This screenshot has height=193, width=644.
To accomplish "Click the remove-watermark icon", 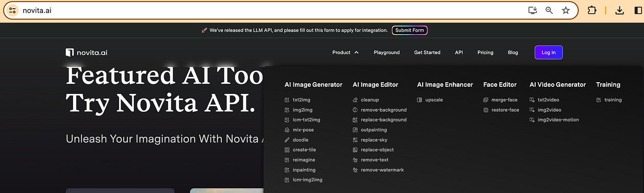I will coord(355,170).
